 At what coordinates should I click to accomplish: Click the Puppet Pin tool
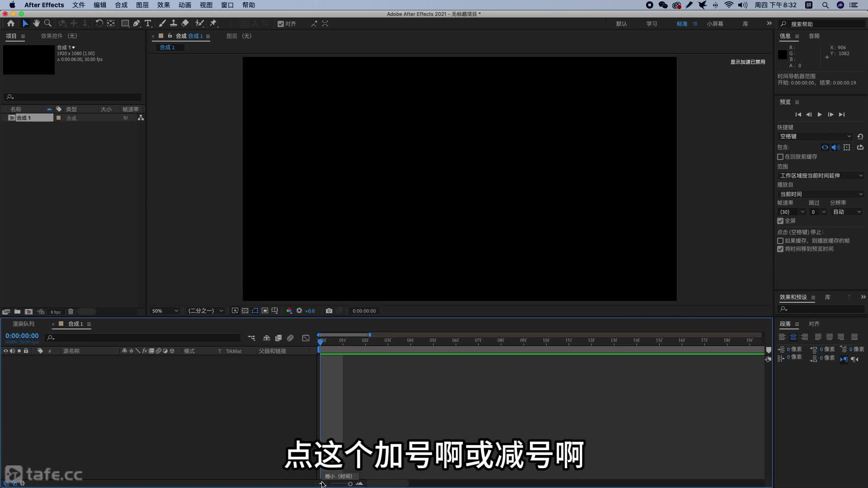pos(213,23)
